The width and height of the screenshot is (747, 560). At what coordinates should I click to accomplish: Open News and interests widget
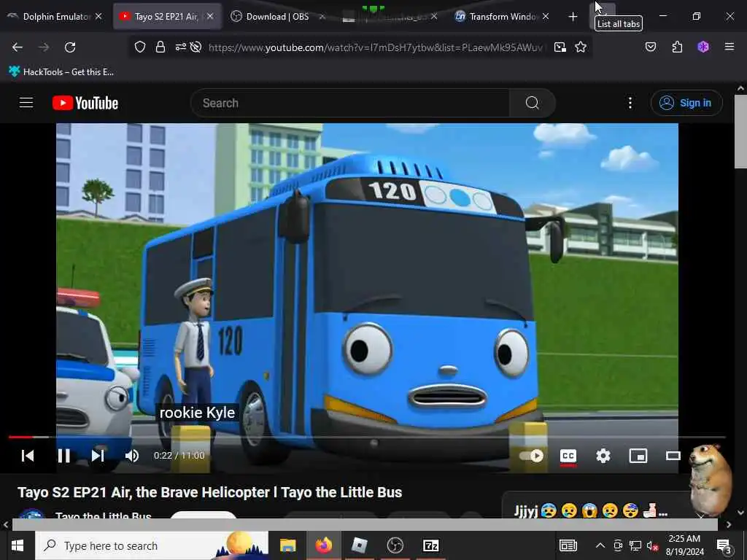568,545
